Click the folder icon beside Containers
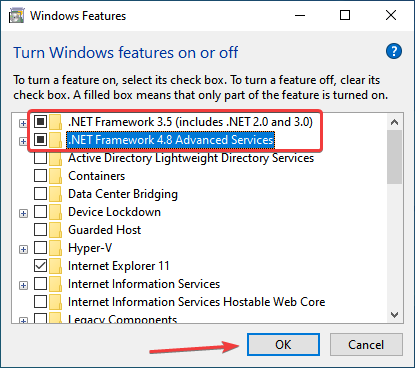The width and height of the screenshot is (415, 368). 55,176
